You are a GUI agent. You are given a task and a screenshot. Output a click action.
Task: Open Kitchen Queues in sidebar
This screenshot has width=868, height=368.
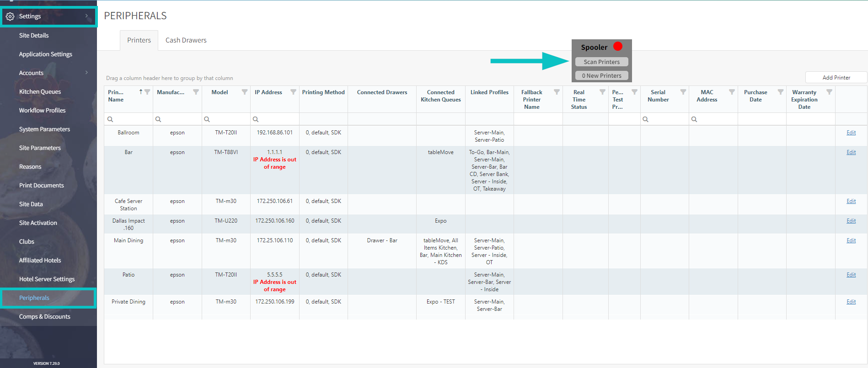[40, 91]
